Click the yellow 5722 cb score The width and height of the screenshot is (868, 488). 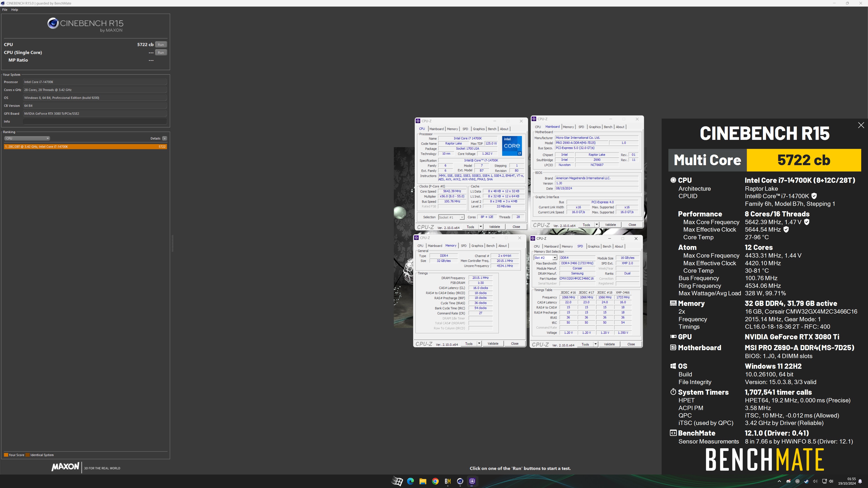click(804, 160)
